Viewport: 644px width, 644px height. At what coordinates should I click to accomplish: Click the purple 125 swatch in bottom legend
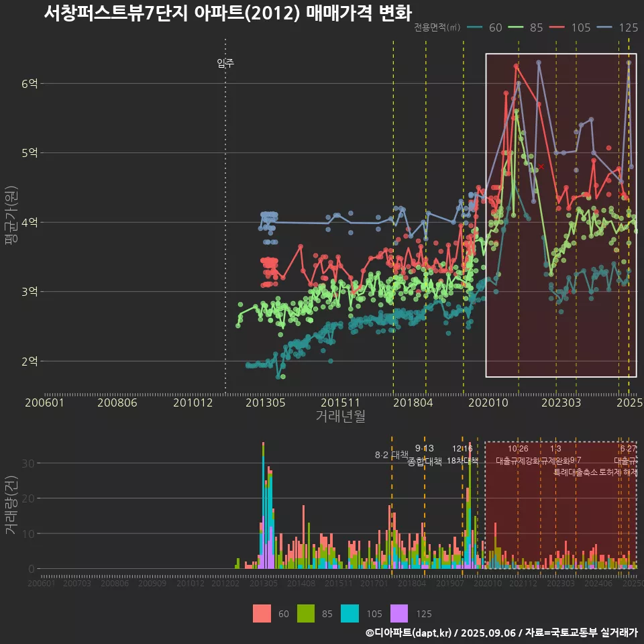point(398,614)
